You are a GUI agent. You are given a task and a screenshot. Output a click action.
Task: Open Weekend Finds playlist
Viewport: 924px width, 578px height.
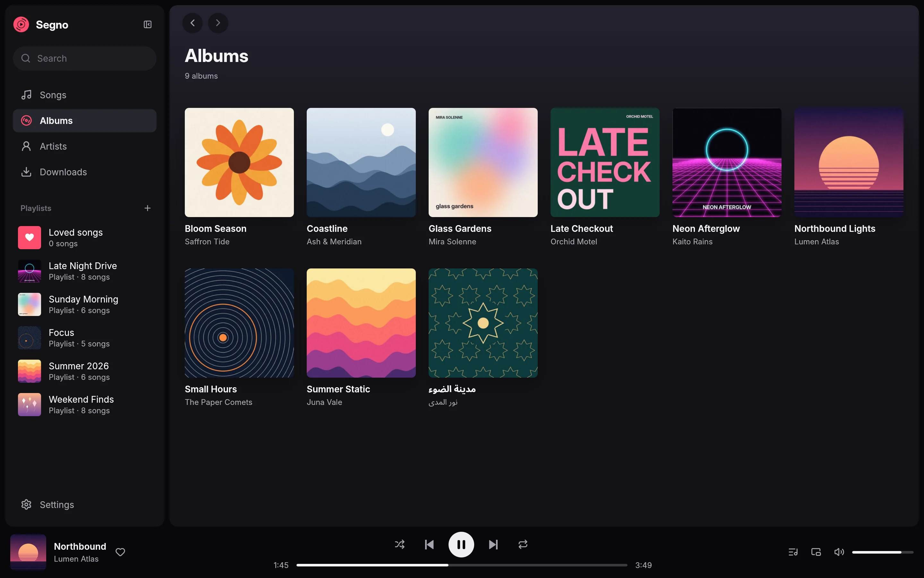85,405
